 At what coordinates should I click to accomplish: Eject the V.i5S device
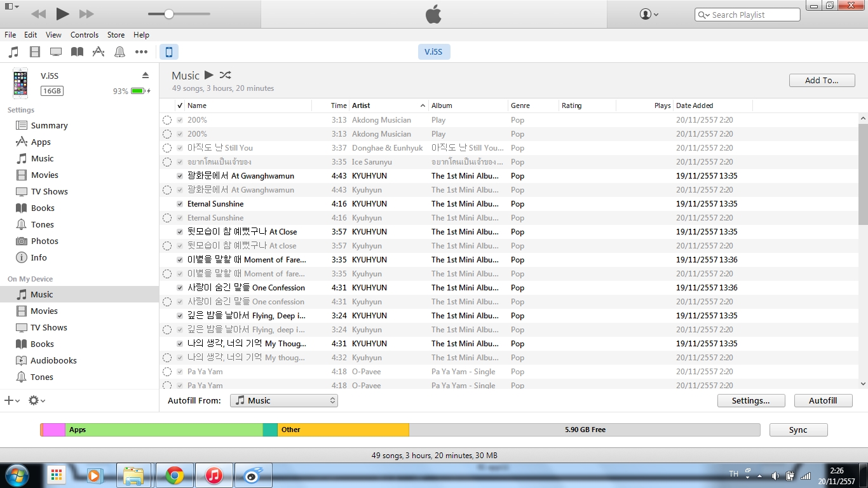pos(146,75)
